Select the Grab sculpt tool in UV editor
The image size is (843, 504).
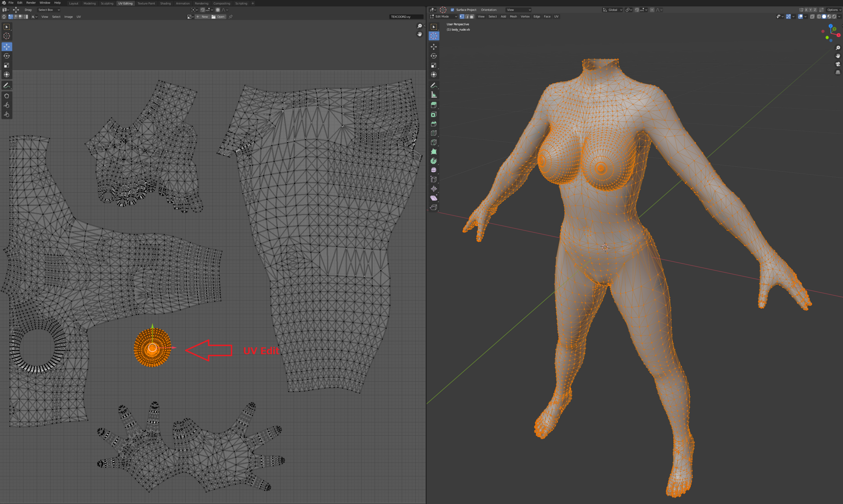pos(7,96)
